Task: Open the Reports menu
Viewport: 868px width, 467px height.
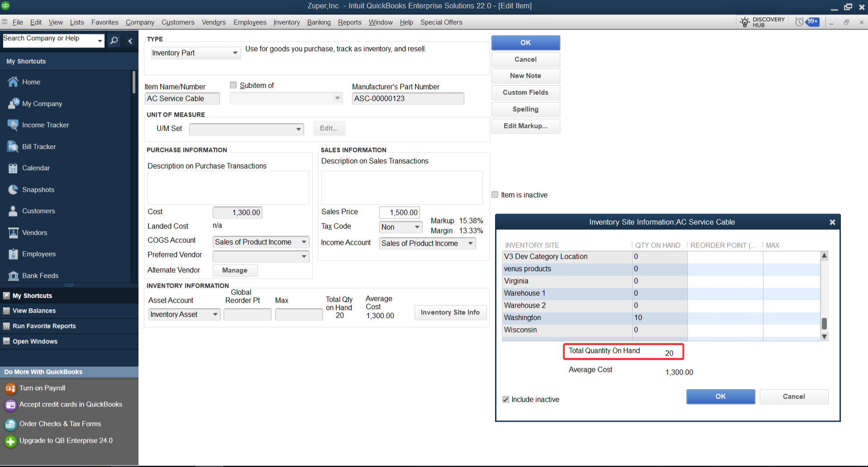Action: (x=349, y=22)
